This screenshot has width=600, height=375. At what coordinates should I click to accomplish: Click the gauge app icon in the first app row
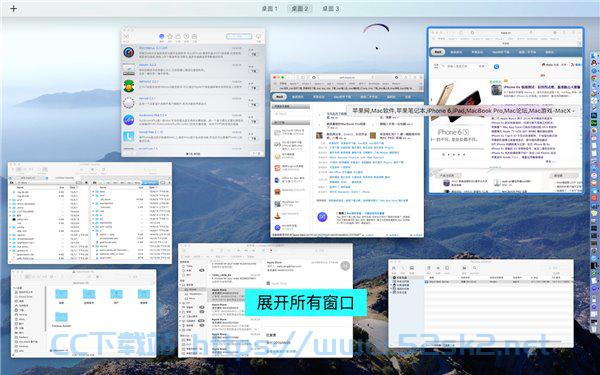(x=129, y=52)
